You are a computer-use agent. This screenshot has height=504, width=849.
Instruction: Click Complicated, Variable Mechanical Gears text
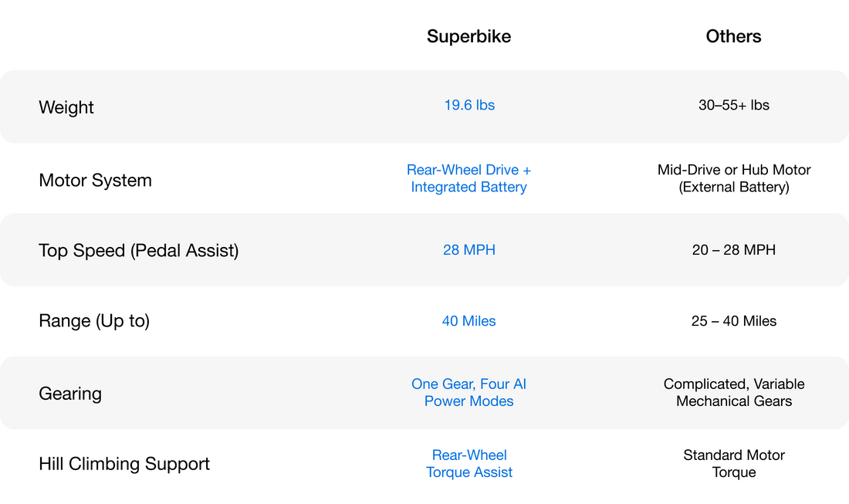point(734,392)
